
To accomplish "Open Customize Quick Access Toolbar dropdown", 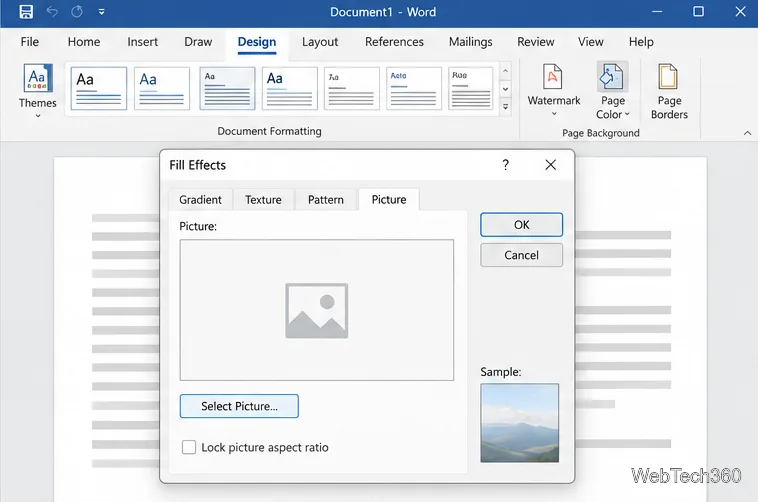I will (x=102, y=12).
